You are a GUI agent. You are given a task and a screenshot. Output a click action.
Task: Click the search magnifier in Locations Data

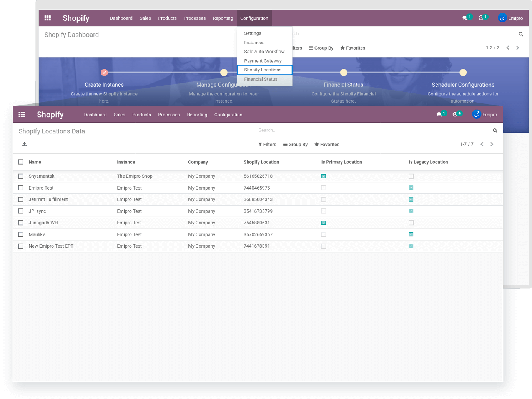click(x=495, y=131)
